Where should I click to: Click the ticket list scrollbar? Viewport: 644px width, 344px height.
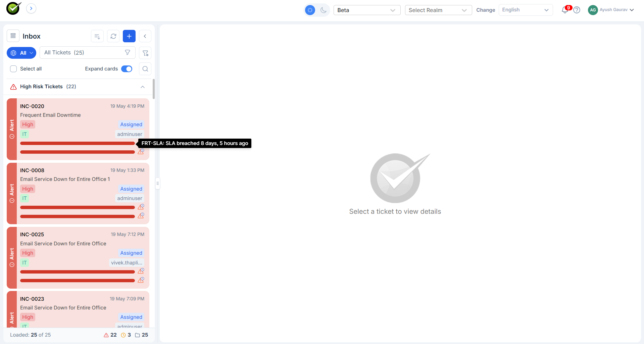tap(154, 89)
